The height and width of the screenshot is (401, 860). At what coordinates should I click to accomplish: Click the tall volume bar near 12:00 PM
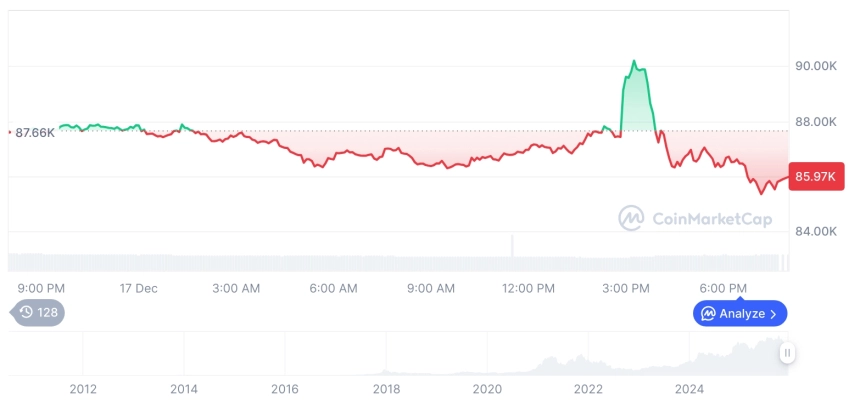[x=512, y=247]
